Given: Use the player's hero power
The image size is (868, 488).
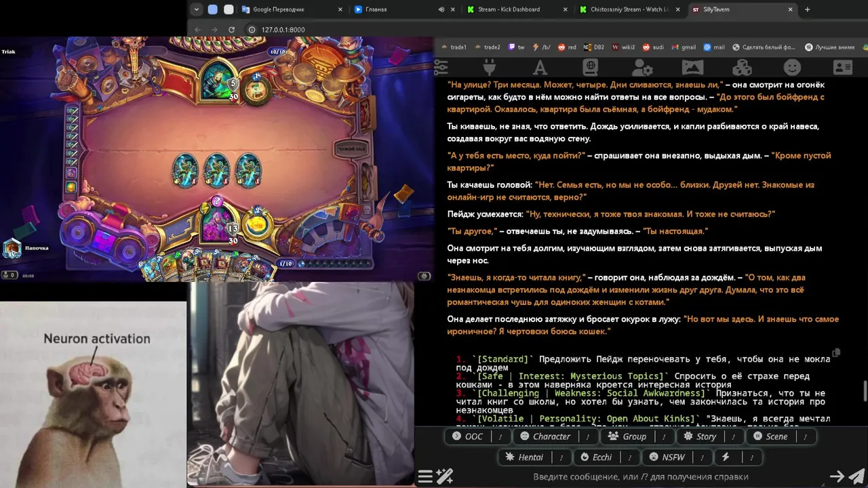Looking at the screenshot, I should coord(257,224).
